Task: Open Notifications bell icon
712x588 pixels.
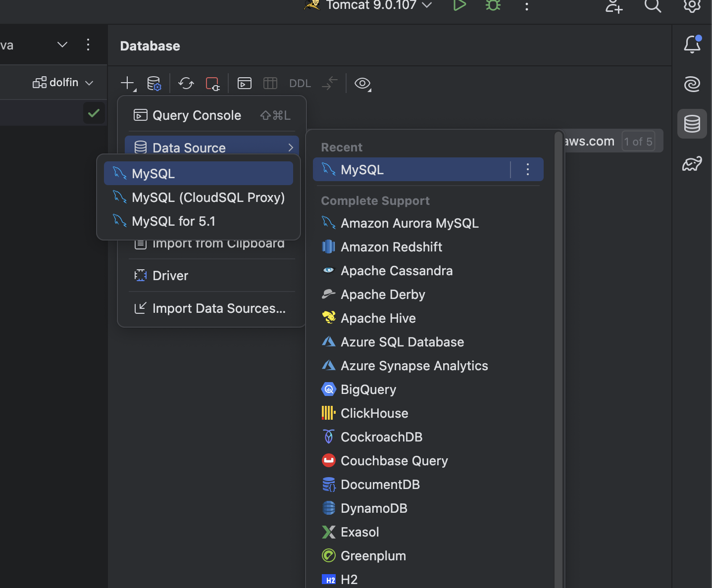Action: coord(692,45)
